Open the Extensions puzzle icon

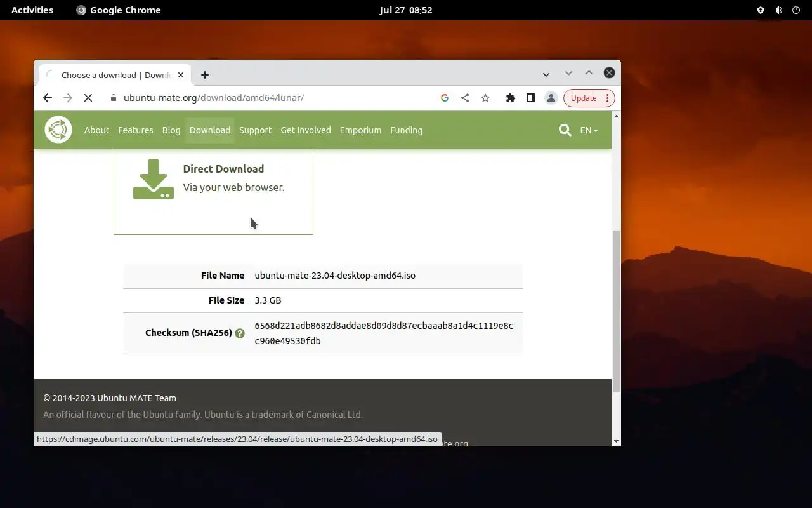pos(510,98)
